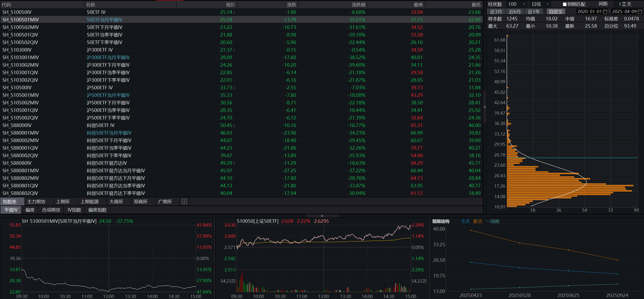Enable the 到期匹配 checkbox

pos(564,4)
